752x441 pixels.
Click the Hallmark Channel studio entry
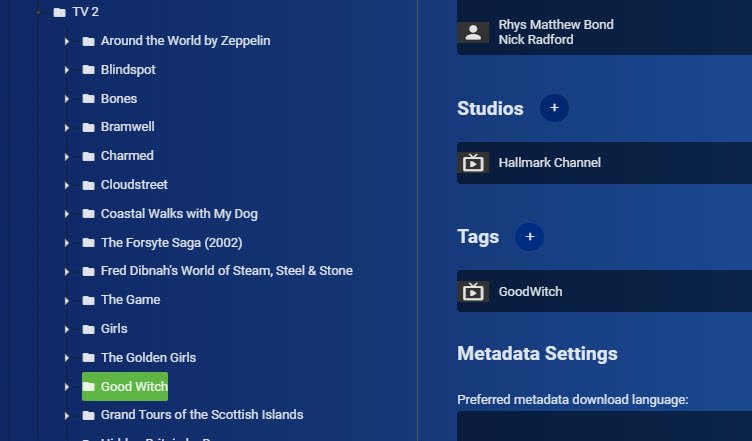point(550,163)
